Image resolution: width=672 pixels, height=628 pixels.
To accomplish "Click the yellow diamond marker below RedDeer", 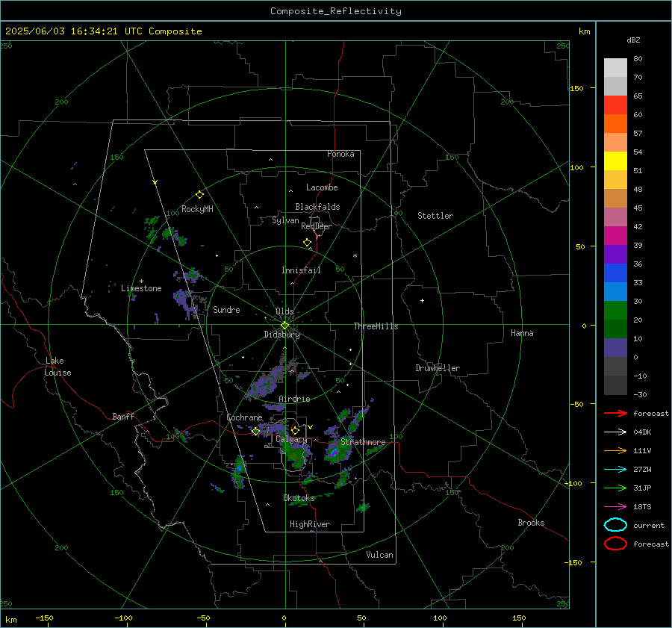I will (307, 243).
